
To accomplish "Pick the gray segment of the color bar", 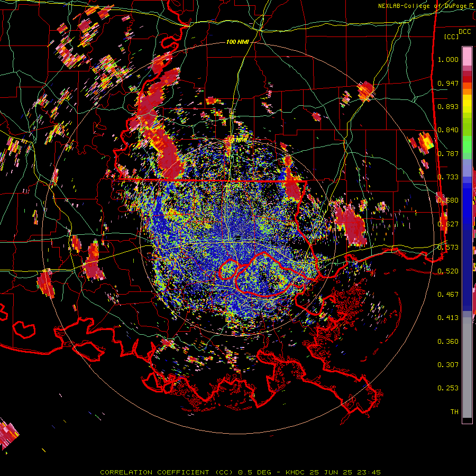I will pos(467,368).
